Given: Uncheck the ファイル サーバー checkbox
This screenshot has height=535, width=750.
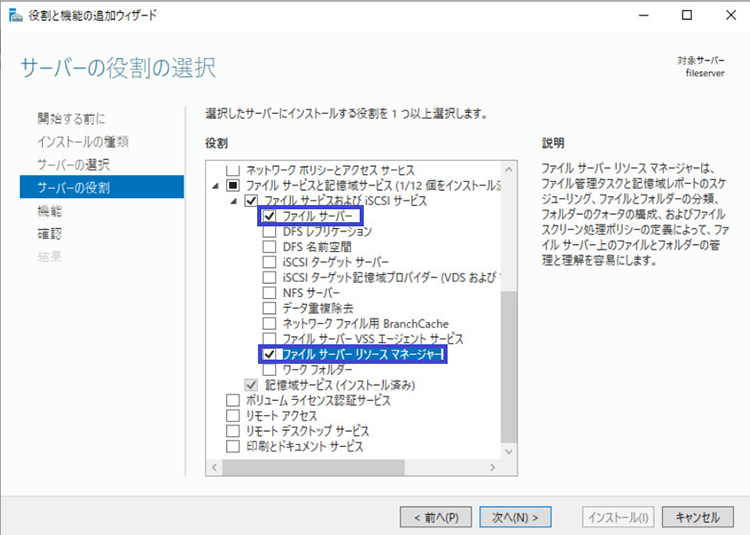Looking at the screenshot, I should tap(269, 216).
